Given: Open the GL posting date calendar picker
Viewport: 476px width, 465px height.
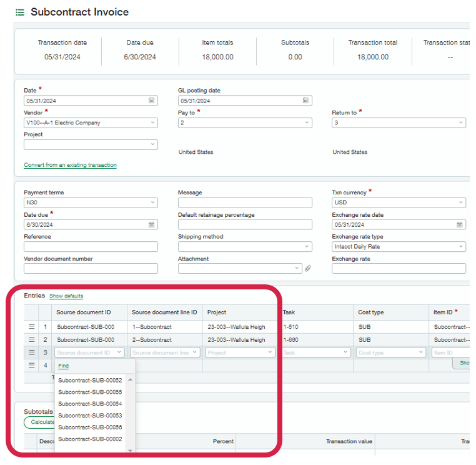Looking at the screenshot, I should point(305,101).
